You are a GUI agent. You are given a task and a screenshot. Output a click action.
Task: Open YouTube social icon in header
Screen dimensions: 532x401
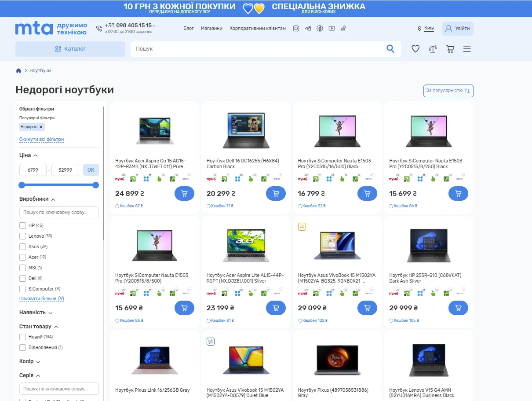(x=332, y=28)
